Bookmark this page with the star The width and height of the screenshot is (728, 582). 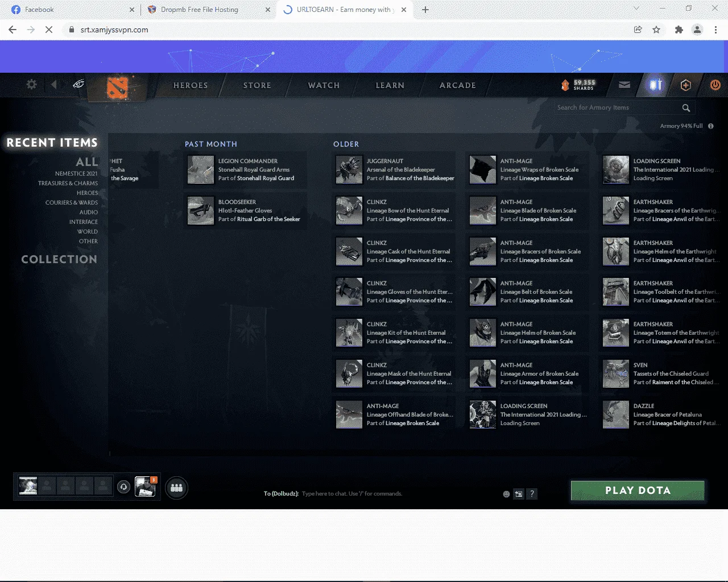coord(656,30)
